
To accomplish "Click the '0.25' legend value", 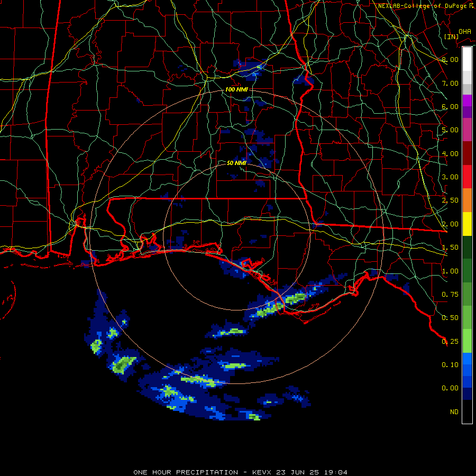I will (x=450, y=342).
